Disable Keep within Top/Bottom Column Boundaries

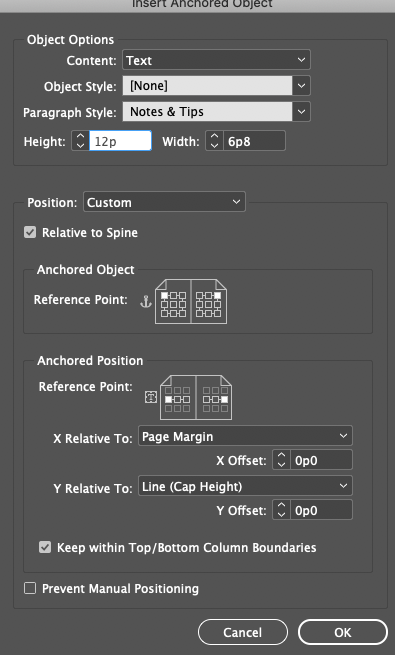pyautogui.click(x=45, y=547)
